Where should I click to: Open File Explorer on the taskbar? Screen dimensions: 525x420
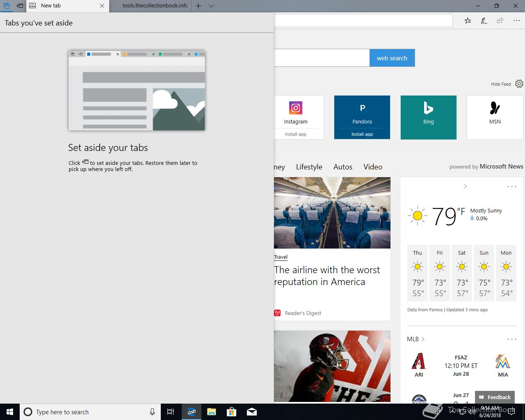[211, 412]
